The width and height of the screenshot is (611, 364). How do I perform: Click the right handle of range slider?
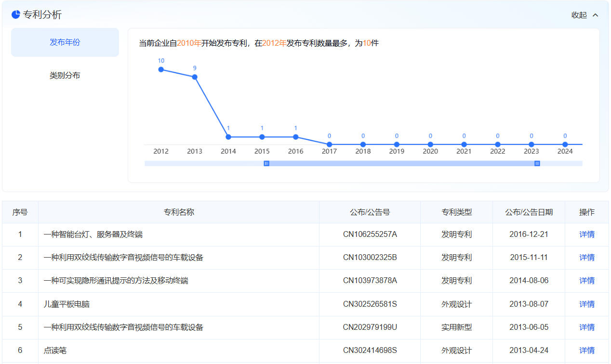tap(537, 164)
